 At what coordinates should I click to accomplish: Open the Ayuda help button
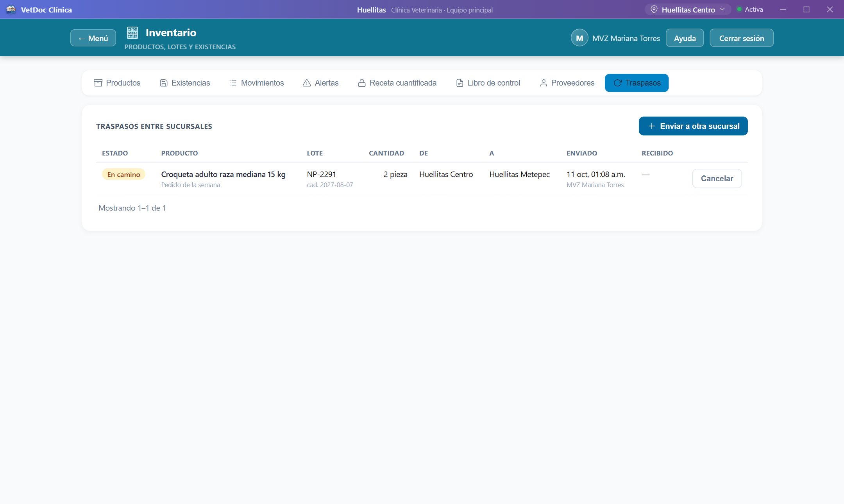point(685,38)
